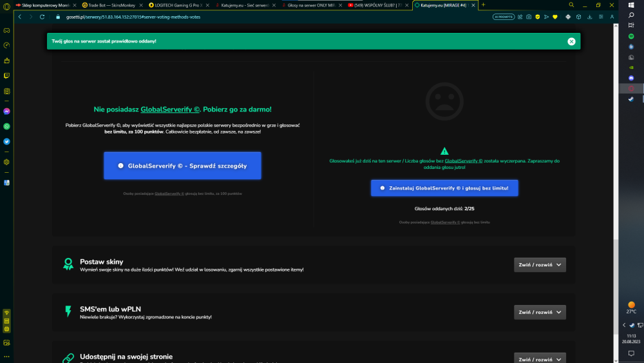Expand the Postaw skiny section
644x363 pixels.
pos(540,265)
